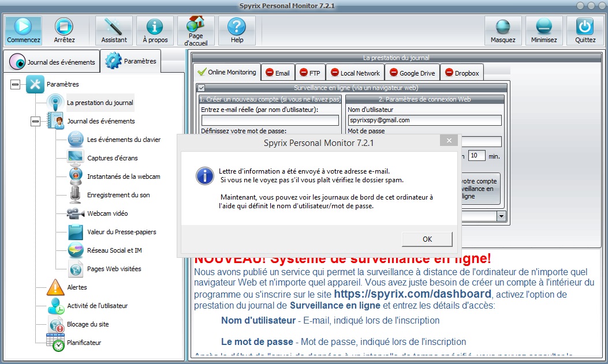The width and height of the screenshot is (608, 364).
Task: Open the dropdown arrow behind the dialog
Action: pyautogui.click(x=501, y=216)
